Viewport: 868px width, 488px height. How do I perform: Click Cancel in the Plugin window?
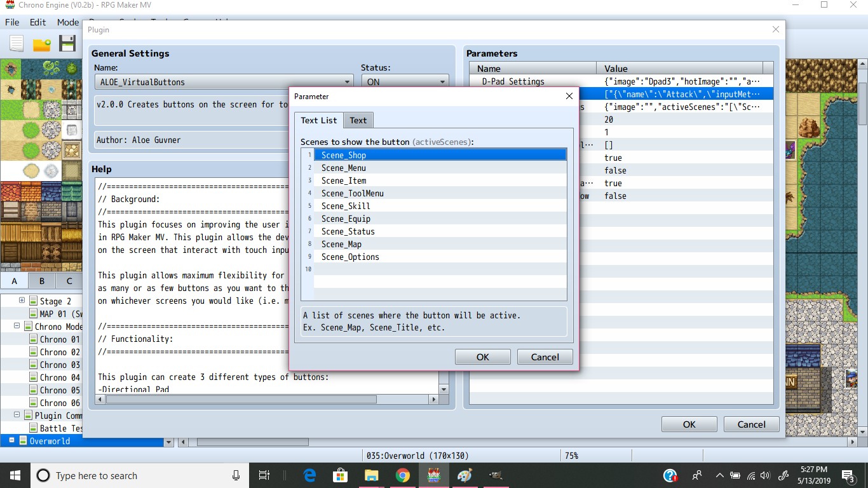point(752,424)
